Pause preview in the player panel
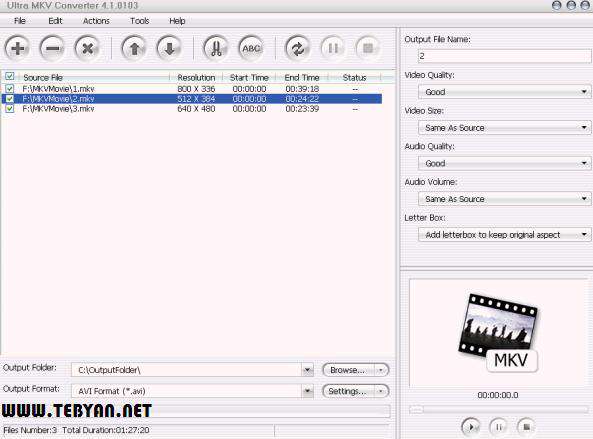 pos(499,427)
